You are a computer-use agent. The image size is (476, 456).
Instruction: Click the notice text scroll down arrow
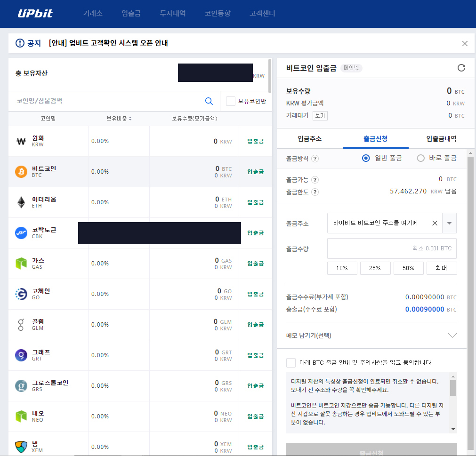click(453, 429)
